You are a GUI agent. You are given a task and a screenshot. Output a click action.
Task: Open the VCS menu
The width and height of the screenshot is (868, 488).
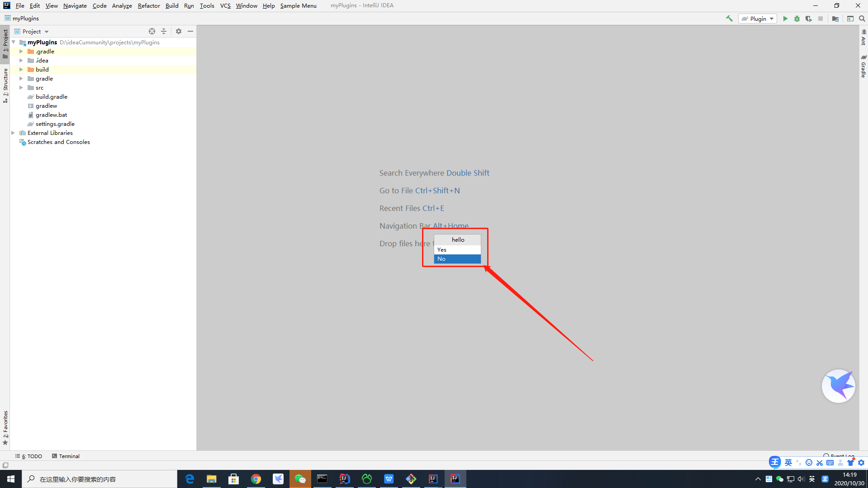point(225,5)
